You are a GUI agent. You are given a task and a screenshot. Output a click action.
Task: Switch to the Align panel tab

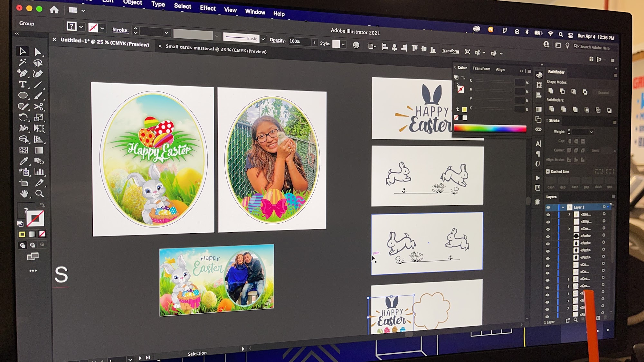click(500, 70)
